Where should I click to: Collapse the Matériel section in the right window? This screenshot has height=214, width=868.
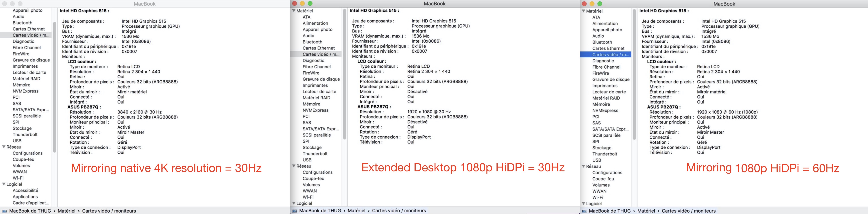pos(583,11)
